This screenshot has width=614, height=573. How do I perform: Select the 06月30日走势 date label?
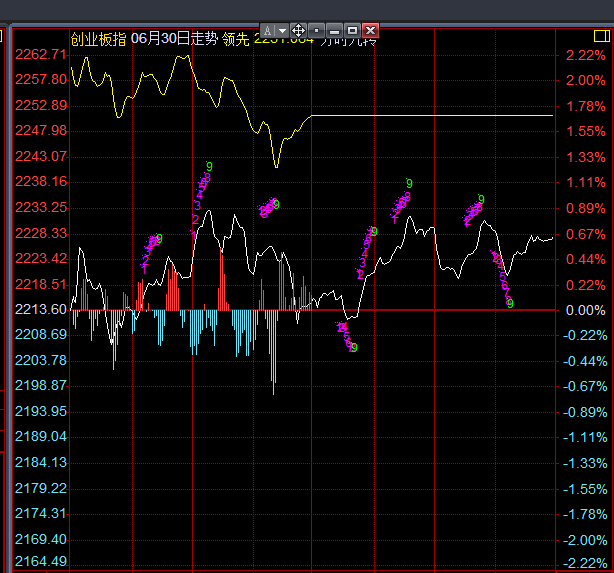tap(174, 39)
